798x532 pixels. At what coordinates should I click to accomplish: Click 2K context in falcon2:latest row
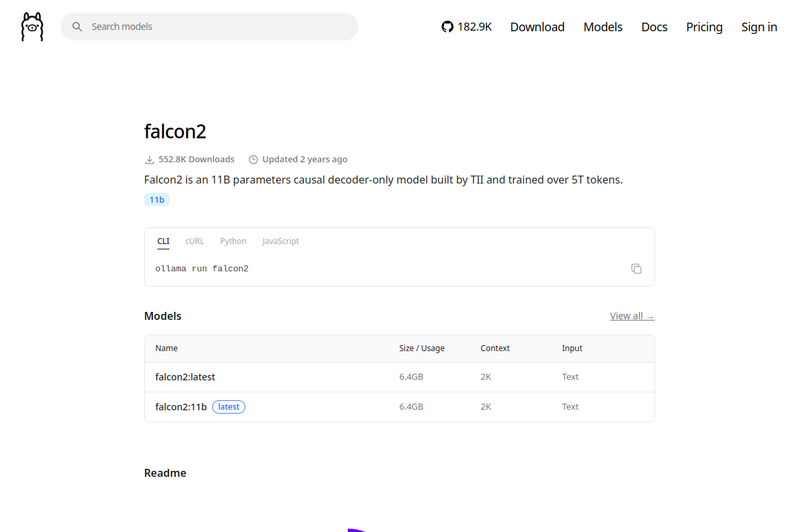point(486,377)
